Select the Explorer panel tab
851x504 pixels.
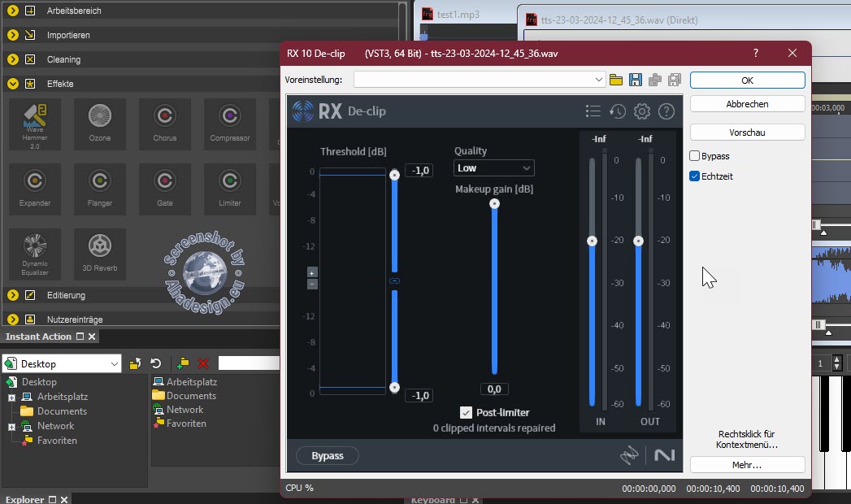[24, 499]
